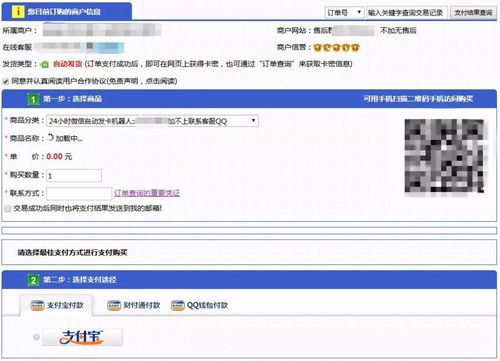Viewport: 500px width, 361px height.
Task: Click the transaction keyword search box
Action: (x=407, y=13)
